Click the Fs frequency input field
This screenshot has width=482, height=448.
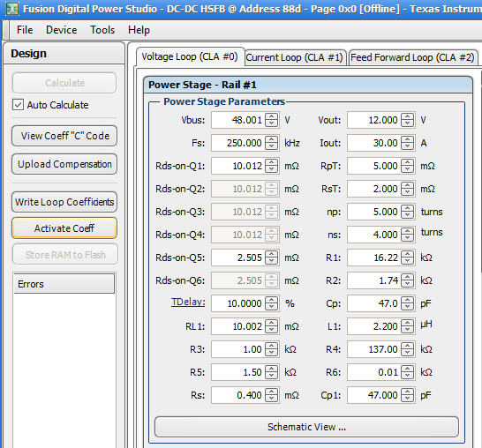(237, 143)
